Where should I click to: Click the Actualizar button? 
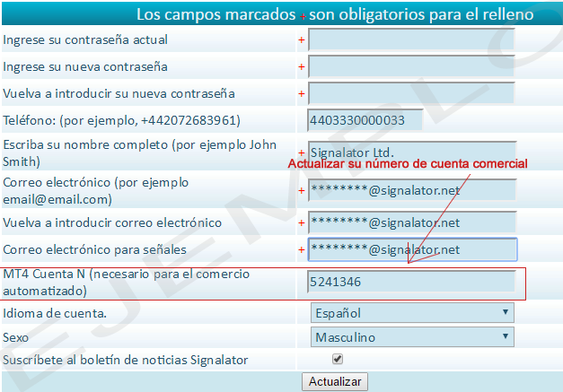(335, 381)
